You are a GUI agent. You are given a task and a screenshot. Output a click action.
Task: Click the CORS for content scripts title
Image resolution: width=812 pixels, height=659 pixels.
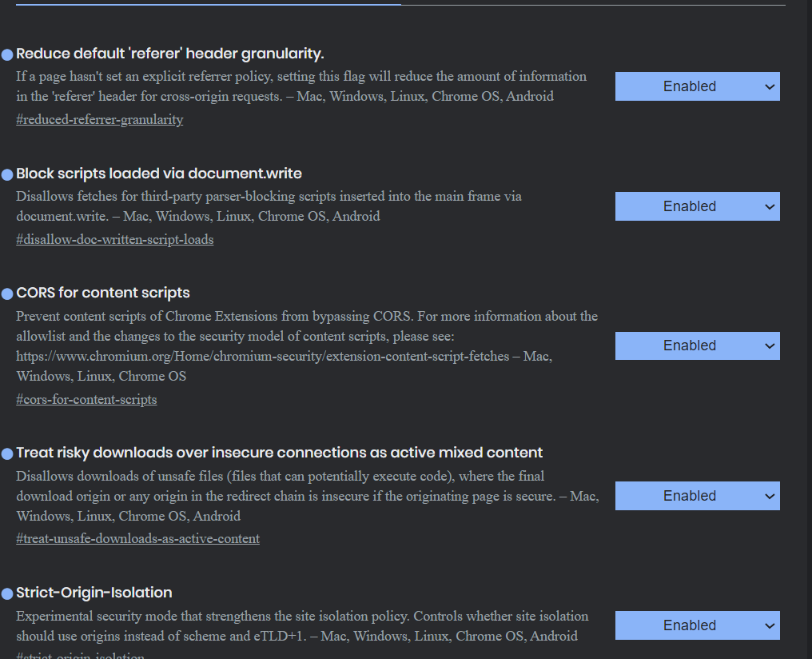point(102,293)
